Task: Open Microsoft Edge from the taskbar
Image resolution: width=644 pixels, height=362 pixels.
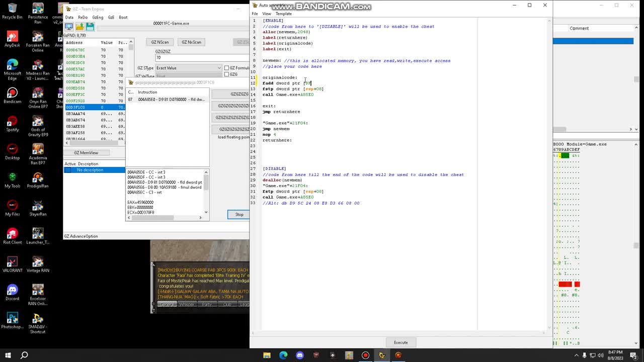Action: (x=283, y=355)
